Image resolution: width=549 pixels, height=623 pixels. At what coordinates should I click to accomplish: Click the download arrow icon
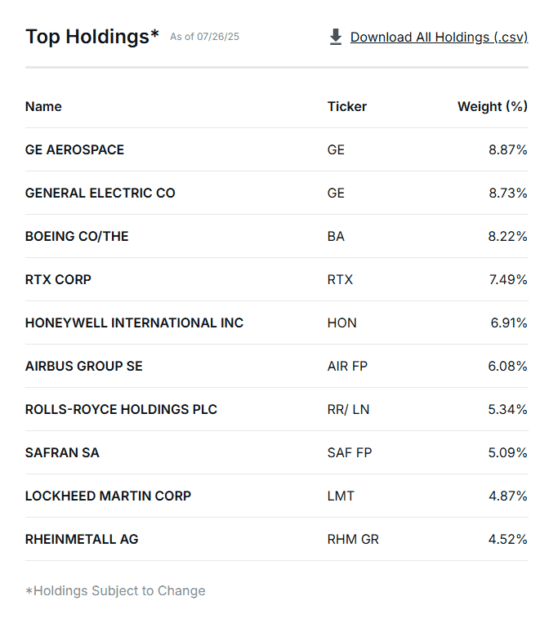pyautogui.click(x=336, y=37)
